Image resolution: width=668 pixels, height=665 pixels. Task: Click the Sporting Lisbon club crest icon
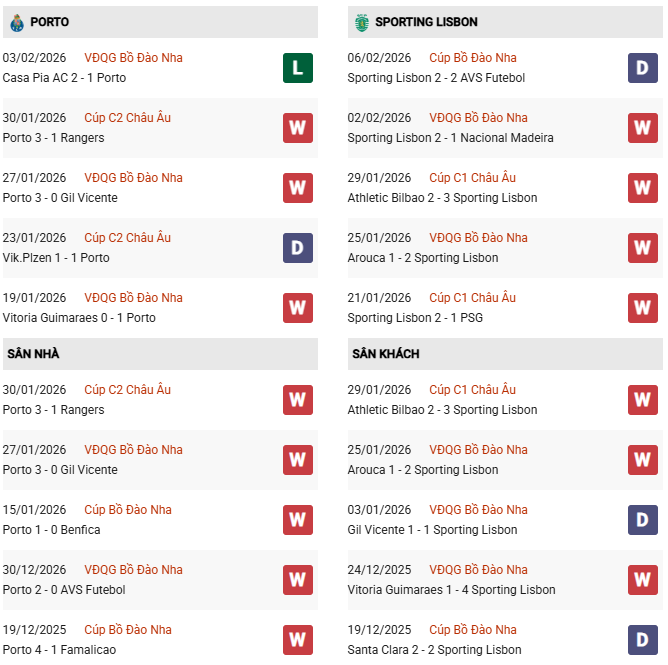pyautogui.click(x=361, y=22)
